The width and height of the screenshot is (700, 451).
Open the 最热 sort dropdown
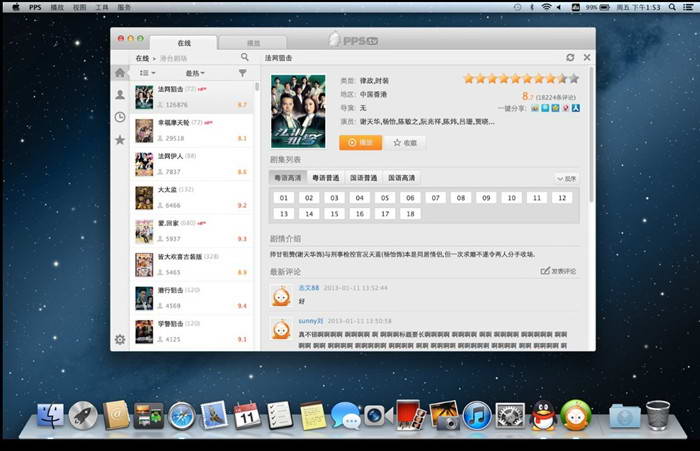click(x=194, y=73)
